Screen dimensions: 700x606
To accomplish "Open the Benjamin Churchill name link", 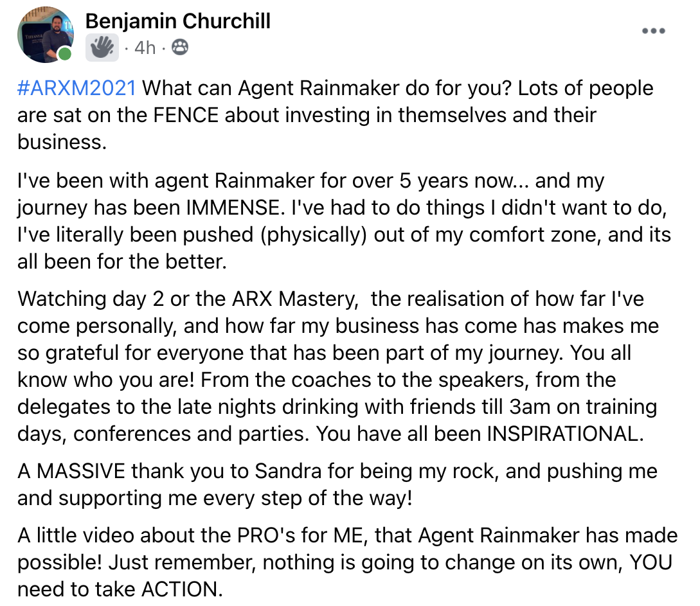I will 177,21.
